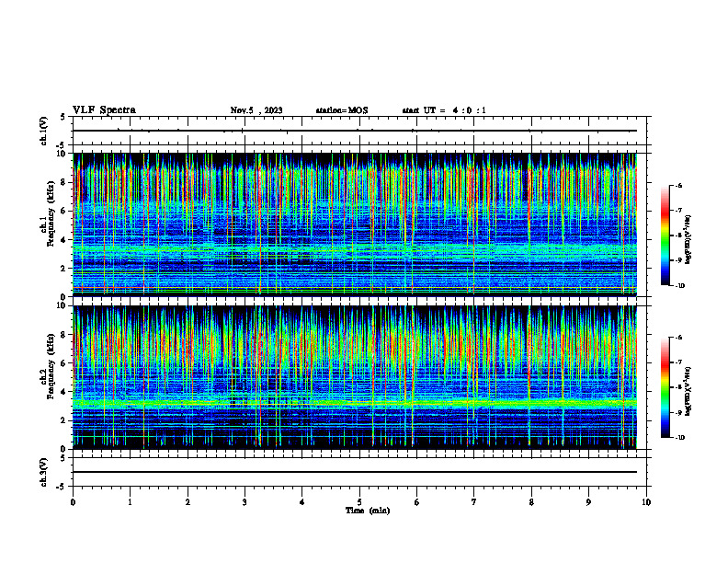Select the ch.1 colorbar log(PSD) label

[x=688, y=239]
